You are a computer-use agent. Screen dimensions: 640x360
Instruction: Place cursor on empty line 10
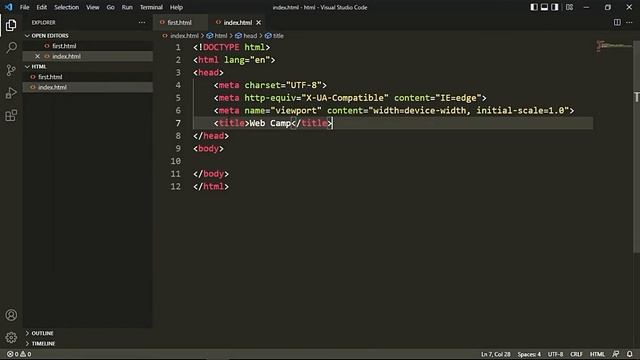[393, 161]
